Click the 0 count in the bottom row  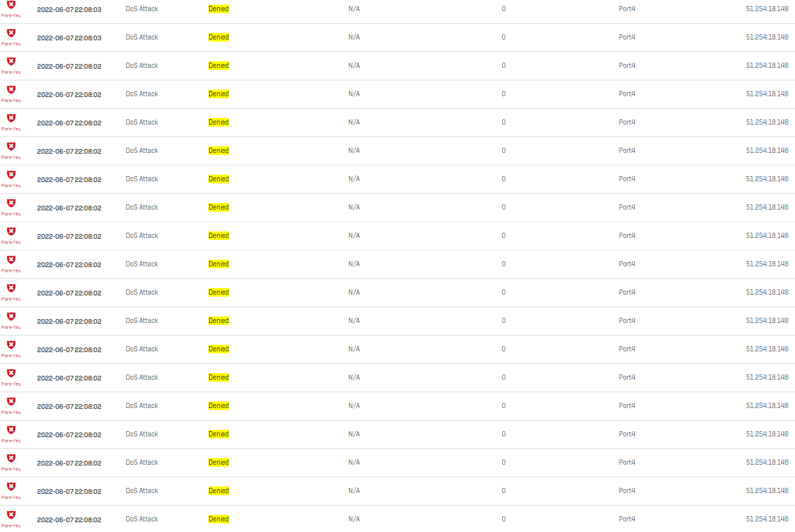503,519
